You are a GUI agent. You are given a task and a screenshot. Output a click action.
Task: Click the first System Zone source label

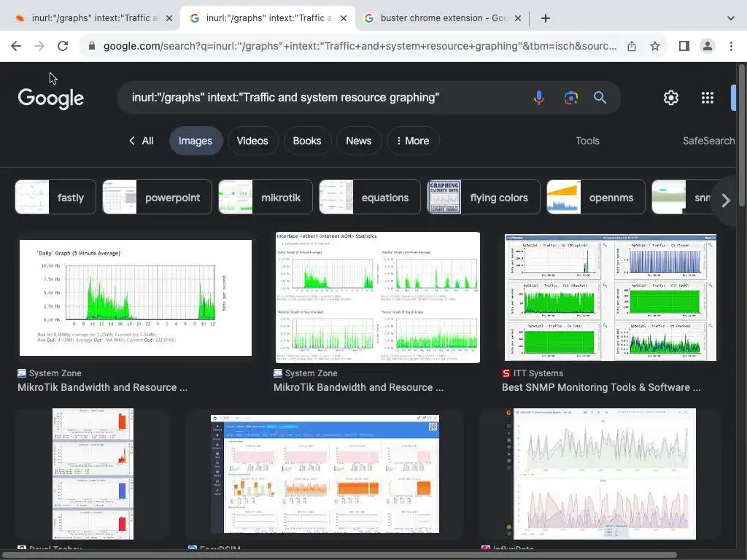(55, 373)
